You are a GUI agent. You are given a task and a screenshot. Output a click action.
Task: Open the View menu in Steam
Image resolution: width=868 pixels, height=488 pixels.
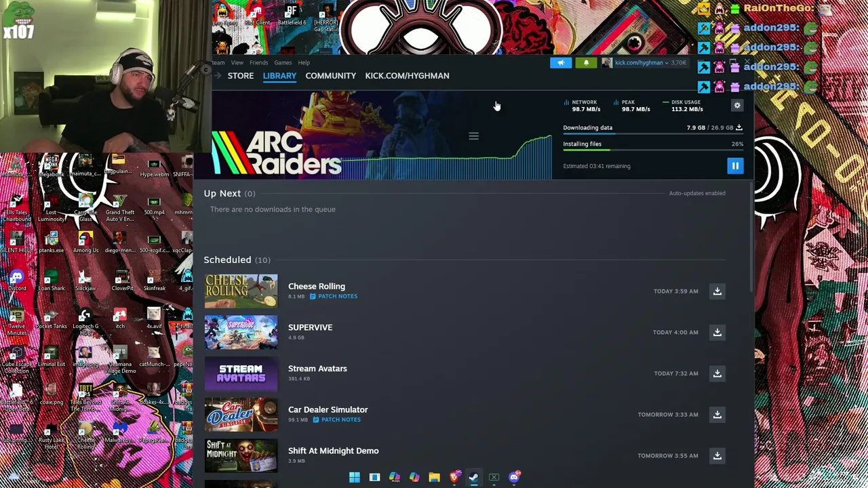click(237, 62)
